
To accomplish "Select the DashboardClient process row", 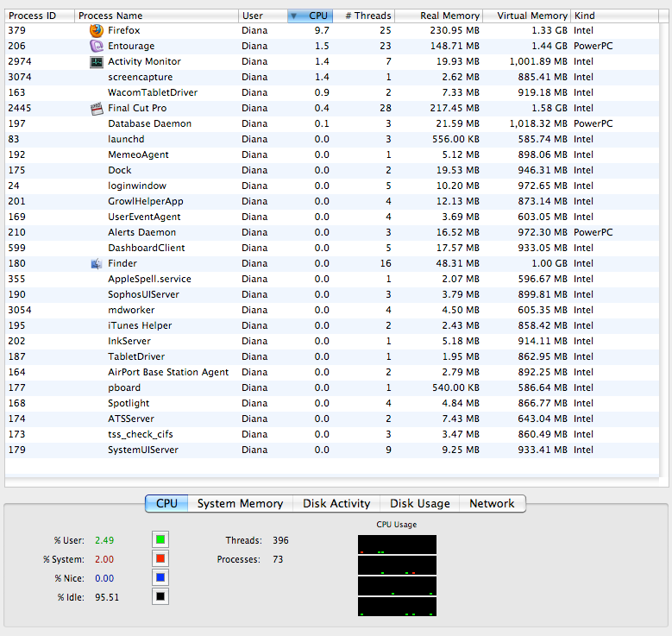I will pyautogui.click(x=332, y=248).
